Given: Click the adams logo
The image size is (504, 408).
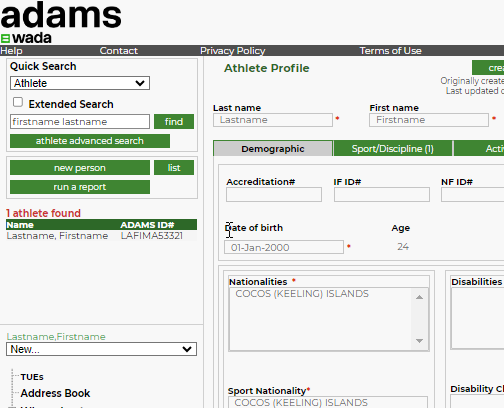Looking at the screenshot, I should point(61,15).
